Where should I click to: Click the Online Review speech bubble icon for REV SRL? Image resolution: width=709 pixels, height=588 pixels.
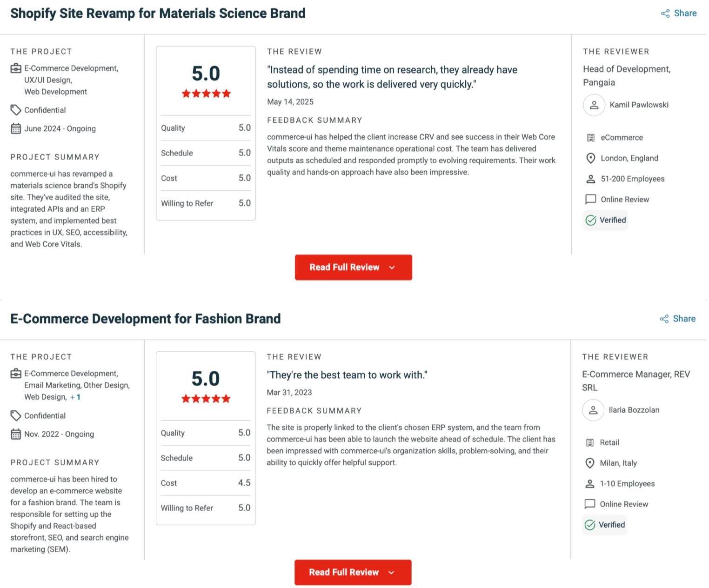[x=590, y=504]
